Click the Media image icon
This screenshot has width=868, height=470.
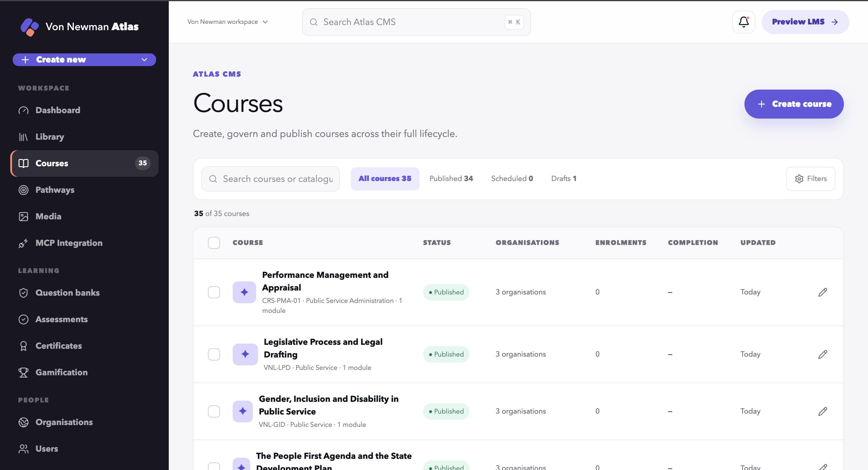[x=23, y=217]
